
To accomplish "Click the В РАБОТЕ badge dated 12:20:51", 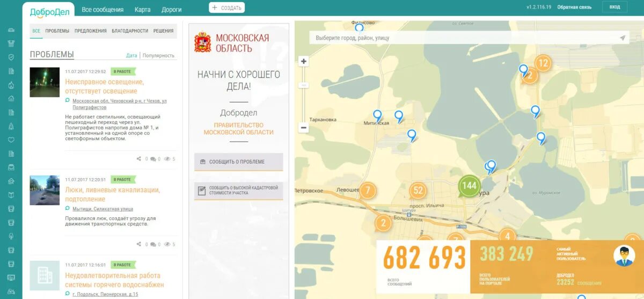I will [x=123, y=179].
